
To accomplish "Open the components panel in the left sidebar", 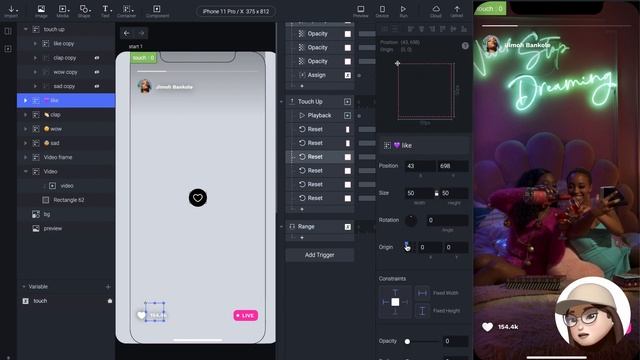I will [x=8, y=49].
